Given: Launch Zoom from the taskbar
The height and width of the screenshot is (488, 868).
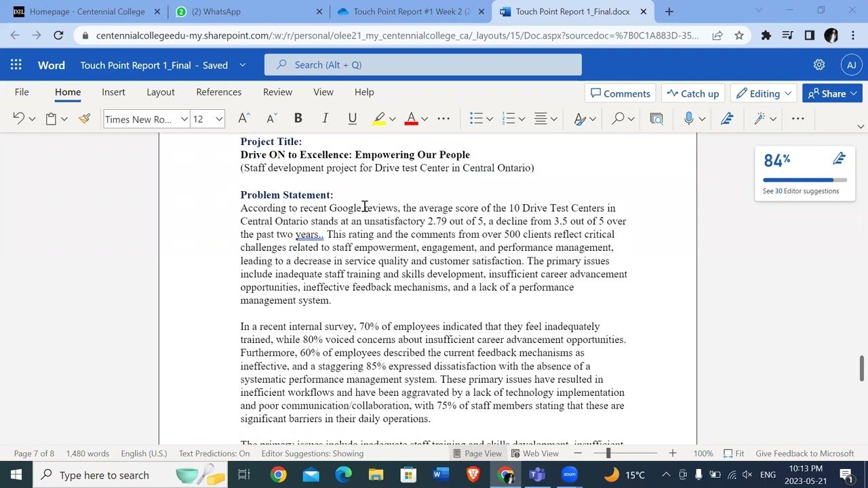Looking at the screenshot, I should [570, 474].
